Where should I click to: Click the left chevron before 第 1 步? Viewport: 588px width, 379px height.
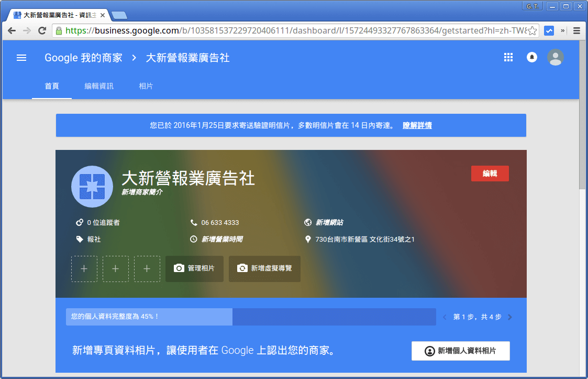[x=446, y=317]
